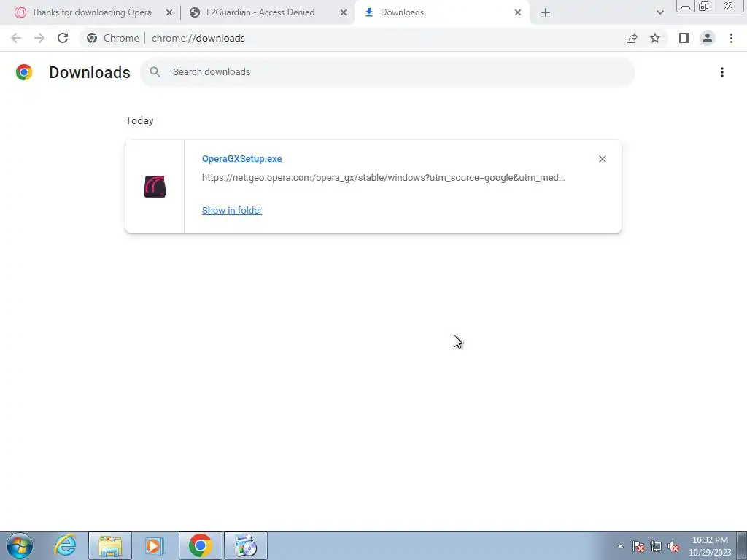747x560 pixels.
Task: Open the OperaGXSetup.exe download link
Action: click(241, 158)
